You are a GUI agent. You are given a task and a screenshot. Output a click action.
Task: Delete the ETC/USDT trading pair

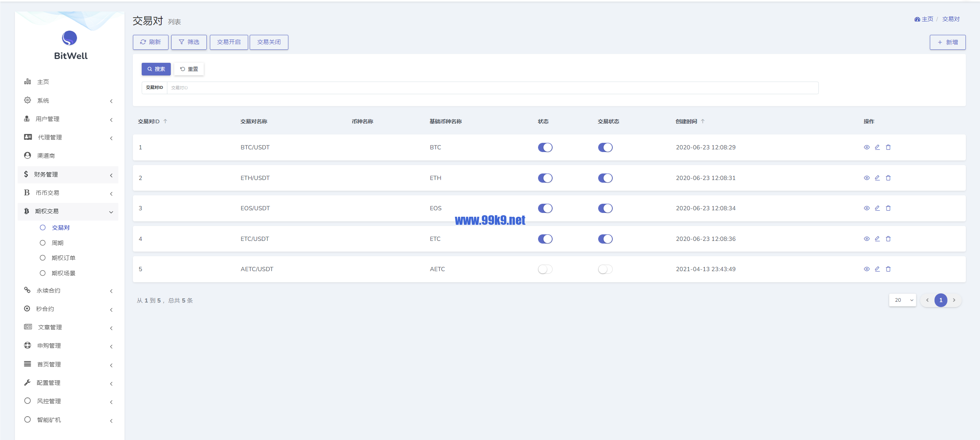click(x=888, y=239)
